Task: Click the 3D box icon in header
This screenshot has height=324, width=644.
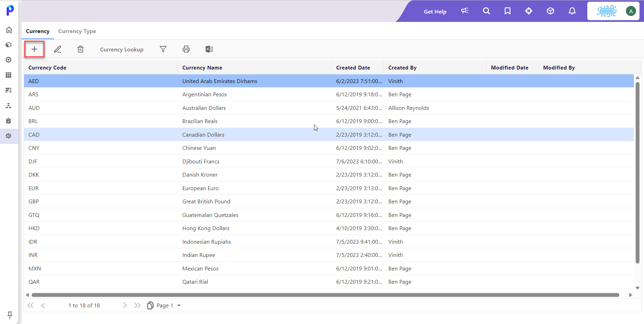Action: (x=550, y=11)
